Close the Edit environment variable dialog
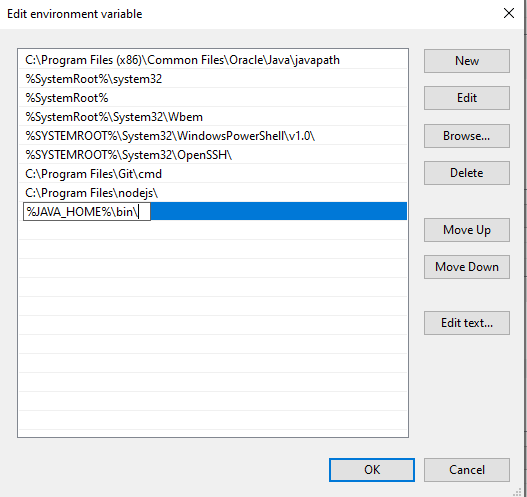 point(509,13)
